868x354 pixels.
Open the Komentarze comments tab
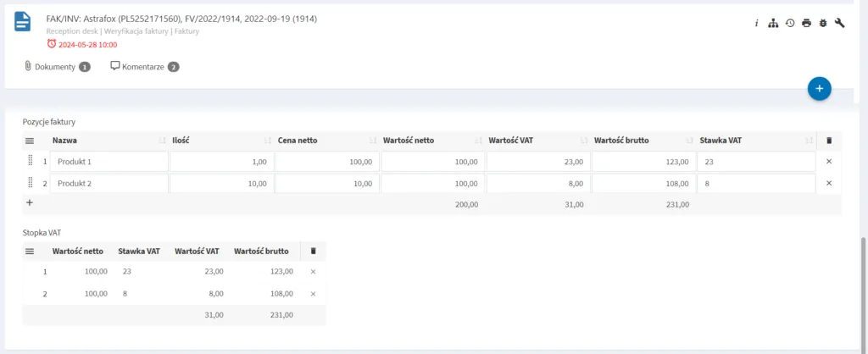coord(145,67)
